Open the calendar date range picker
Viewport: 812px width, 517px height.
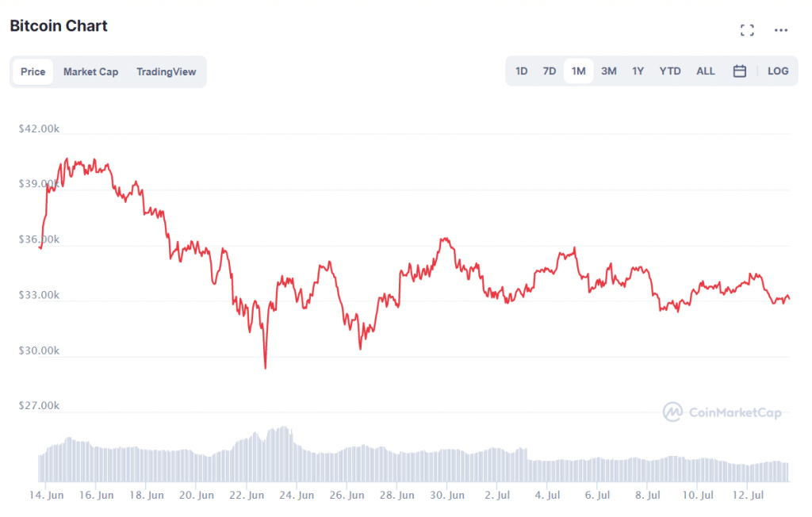[x=740, y=71]
